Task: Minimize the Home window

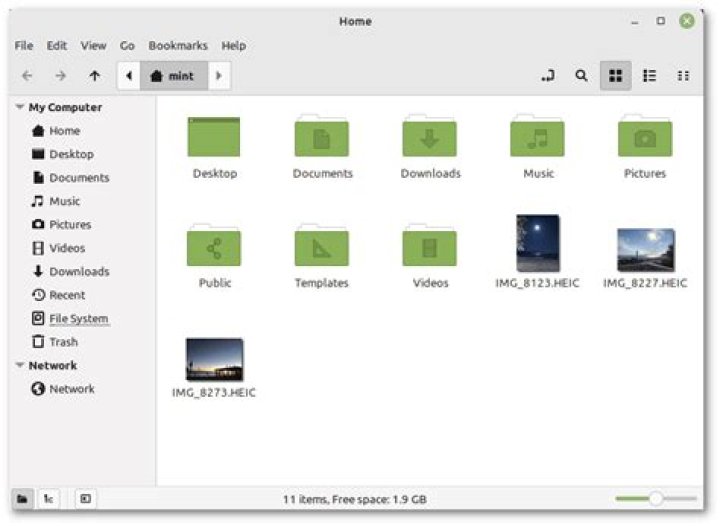Action: tap(635, 22)
